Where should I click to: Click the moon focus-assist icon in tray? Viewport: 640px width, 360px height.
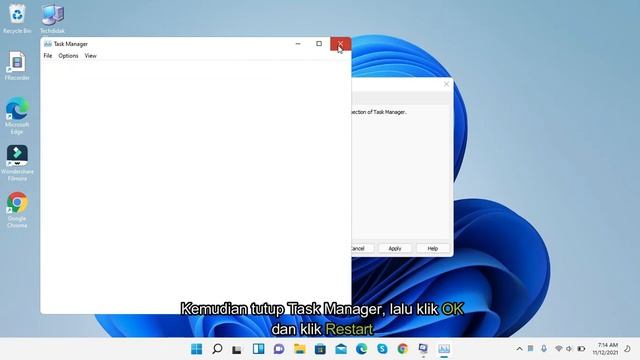[628, 349]
